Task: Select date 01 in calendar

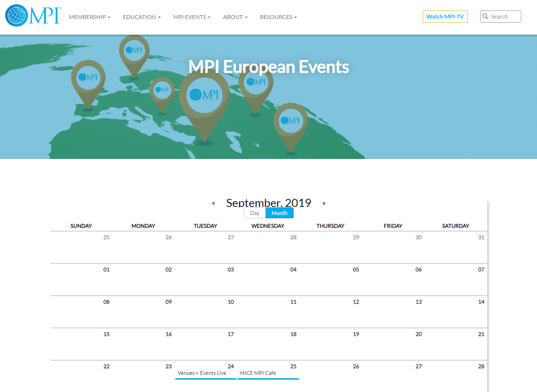Action: point(107,270)
